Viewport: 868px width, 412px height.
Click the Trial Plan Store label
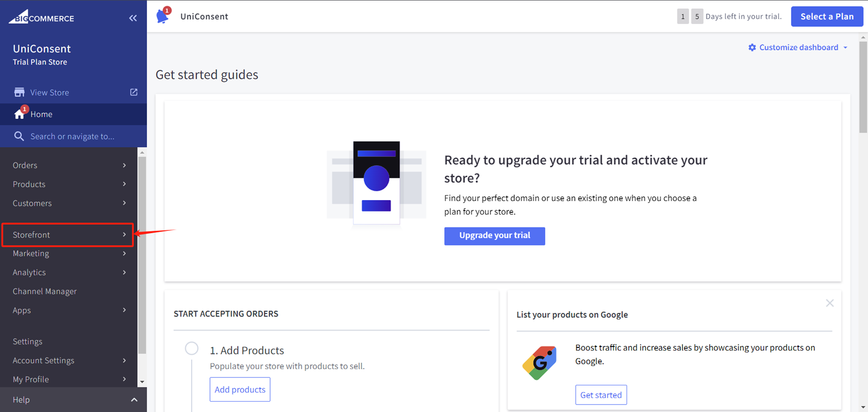pos(40,62)
